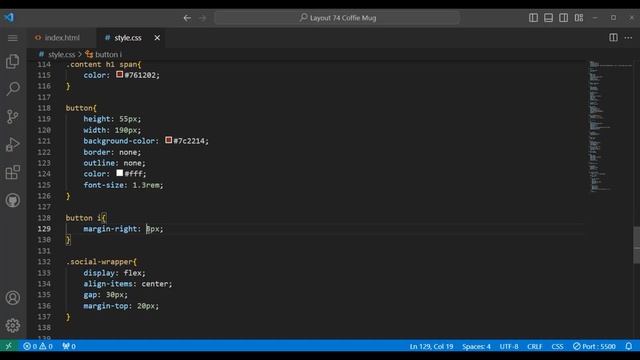
Task: Click the VS Code logo icon
Action: pos(9,18)
